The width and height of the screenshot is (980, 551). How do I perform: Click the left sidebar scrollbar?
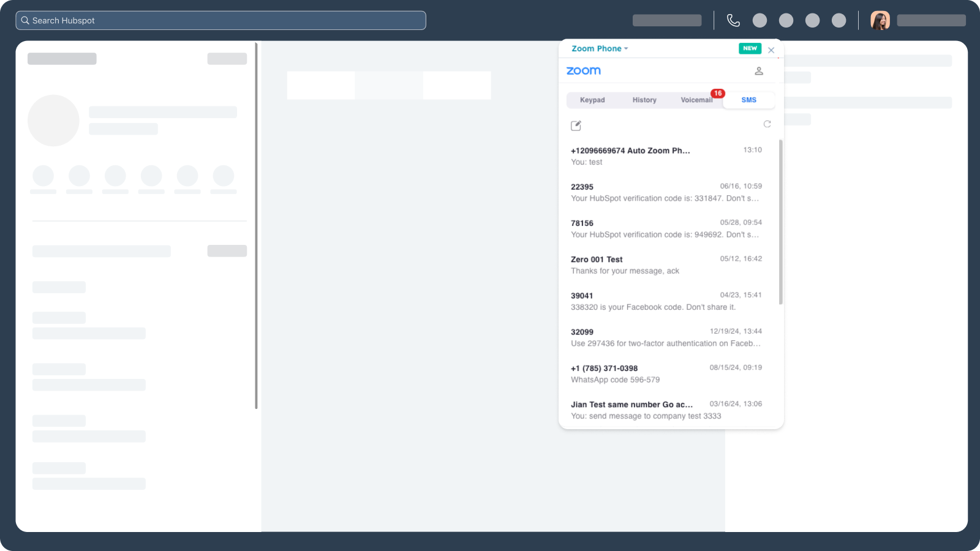coord(256,225)
